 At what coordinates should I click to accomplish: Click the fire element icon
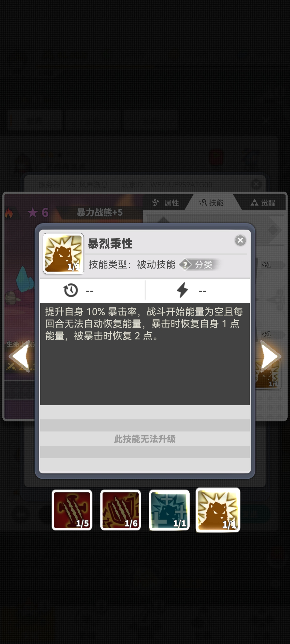[9, 213]
